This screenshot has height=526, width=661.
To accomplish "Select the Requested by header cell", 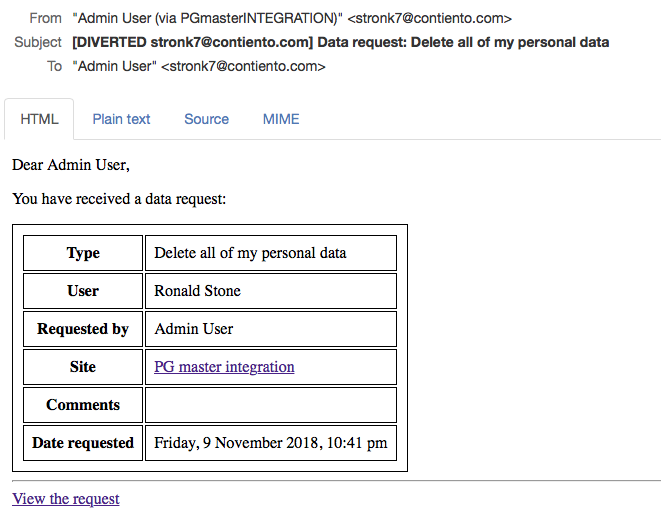I will click(83, 329).
